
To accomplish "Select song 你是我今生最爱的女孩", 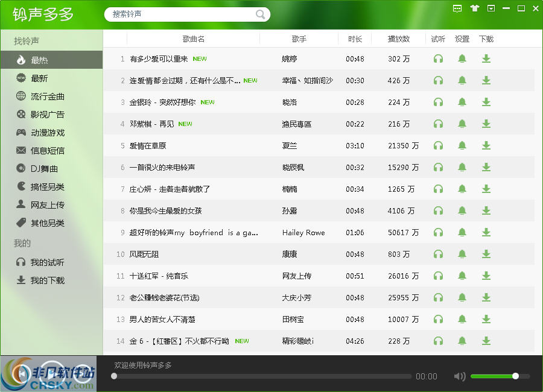I will pos(165,211).
